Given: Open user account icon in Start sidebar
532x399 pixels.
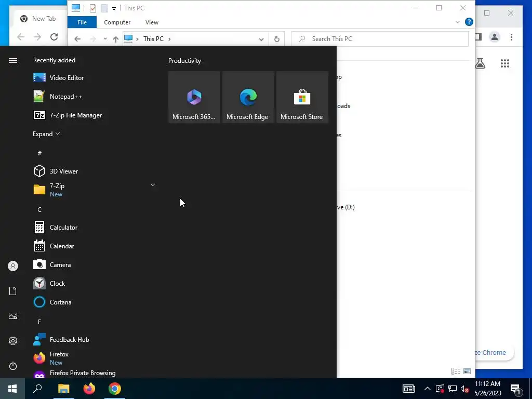Looking at the screenshot, I should click(x=13, y=266).
